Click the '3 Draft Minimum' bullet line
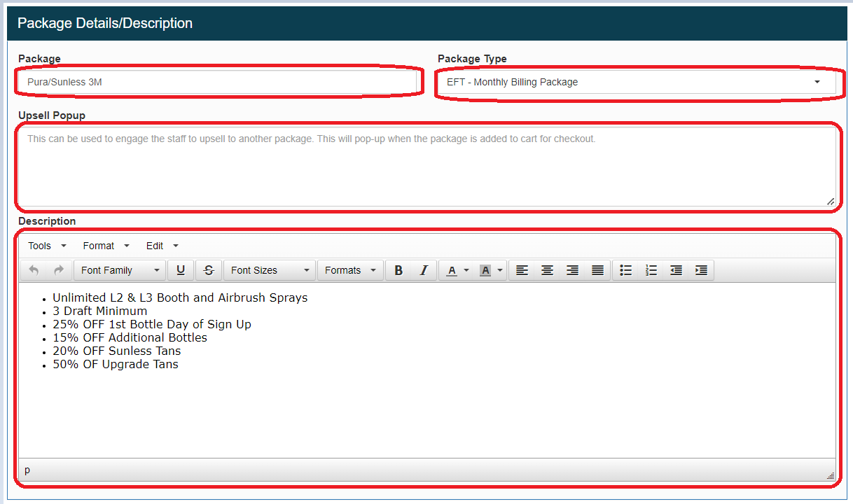Screen dimensions: 853x504 click(99, 311)
